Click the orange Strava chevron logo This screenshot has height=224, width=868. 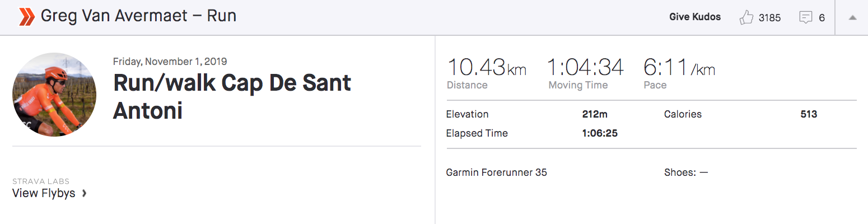click(x=27, y=17)
